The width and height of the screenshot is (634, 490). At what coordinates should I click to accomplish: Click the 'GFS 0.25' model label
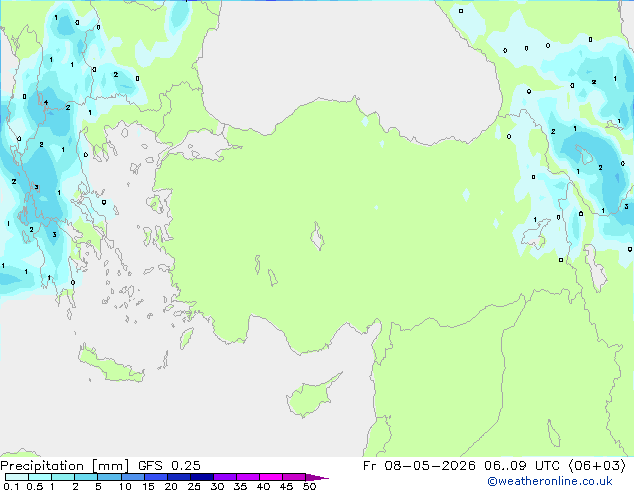169,466
